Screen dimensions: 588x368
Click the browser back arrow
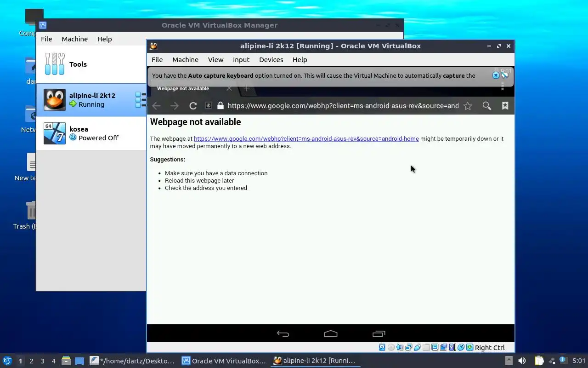(156, 106)
